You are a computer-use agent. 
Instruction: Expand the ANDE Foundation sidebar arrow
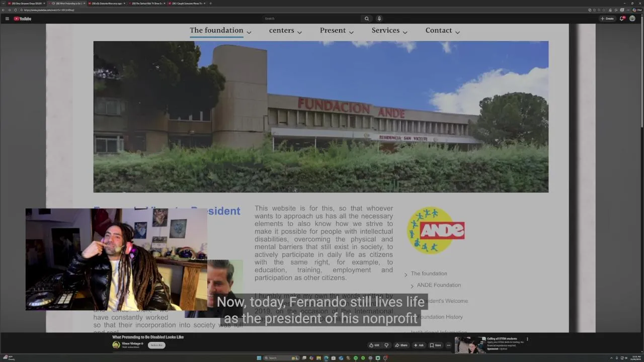[412, 286]
